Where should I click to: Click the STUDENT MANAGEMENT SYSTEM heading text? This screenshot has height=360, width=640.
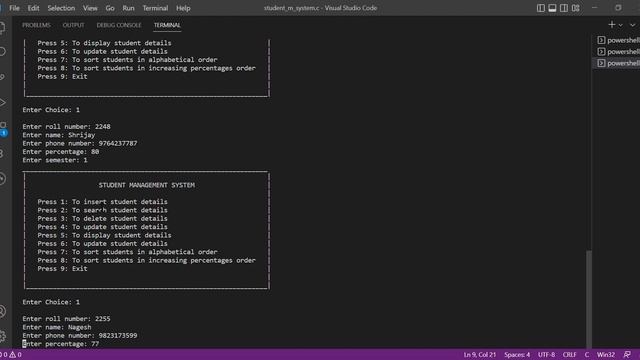coord(147,185)
